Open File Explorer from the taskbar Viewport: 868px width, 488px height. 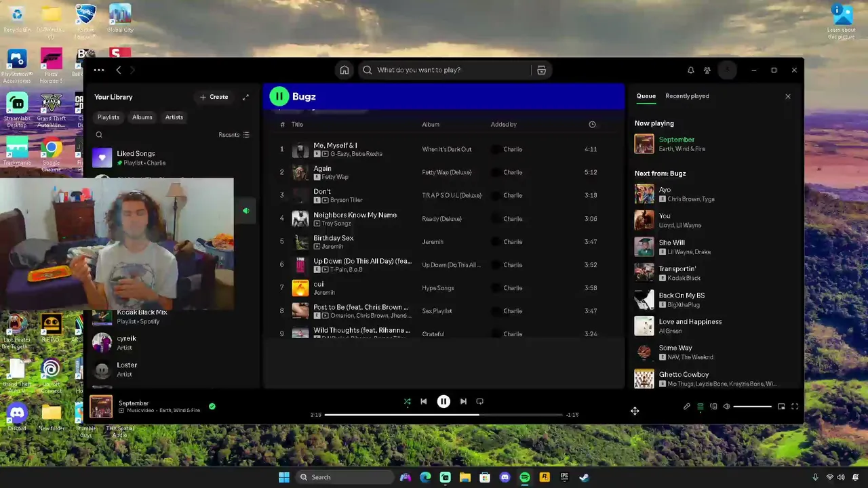(465, 477)
